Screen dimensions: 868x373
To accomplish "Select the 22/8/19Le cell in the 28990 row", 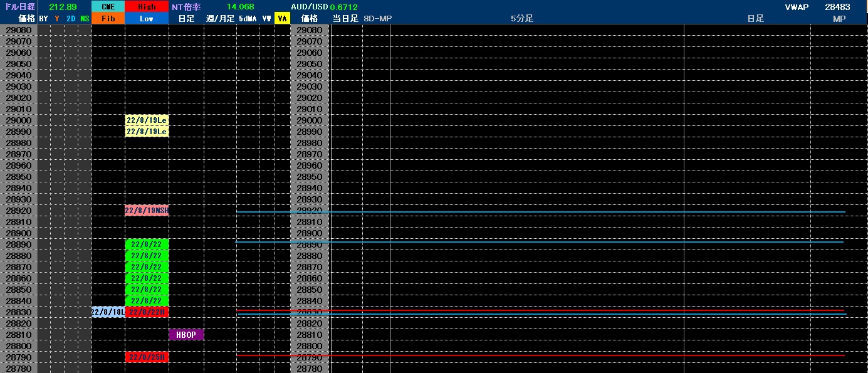I will (147, 132).
